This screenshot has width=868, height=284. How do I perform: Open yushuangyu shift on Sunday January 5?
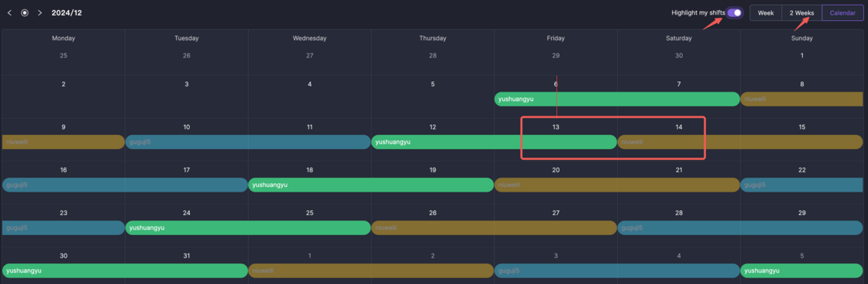tap(801, 271)
